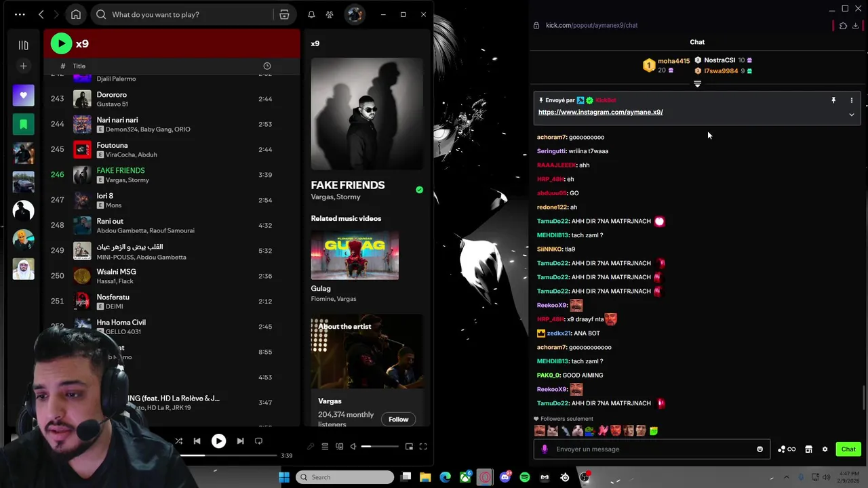Show hidden system tray icons chevron
Viewport: 868px width, 488px height.
click(x=787, y=477)
